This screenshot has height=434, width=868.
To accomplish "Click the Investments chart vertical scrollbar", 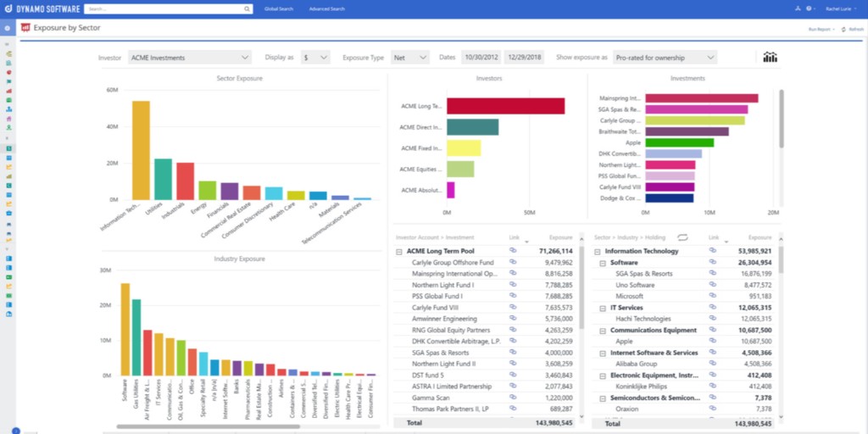I will click(781, 119).
